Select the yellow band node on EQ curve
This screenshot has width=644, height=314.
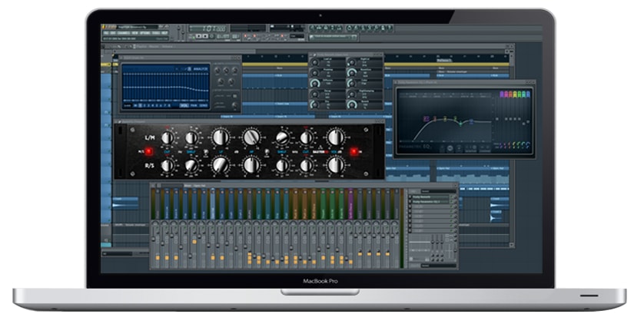pyautogui.click(x=445, y=119)
